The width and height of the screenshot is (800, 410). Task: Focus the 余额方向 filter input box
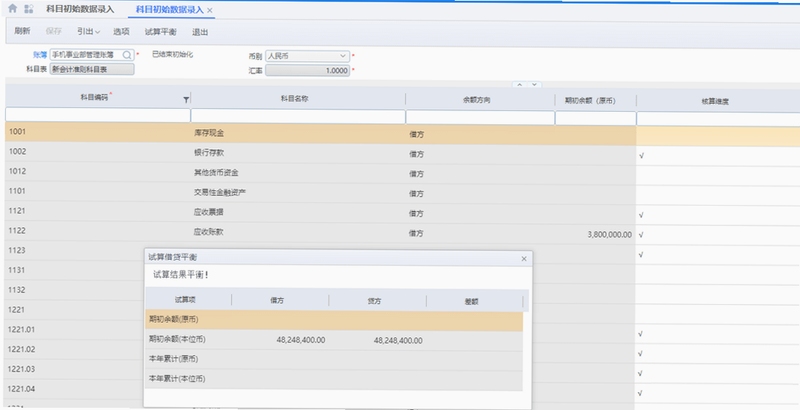pos(480,117)
